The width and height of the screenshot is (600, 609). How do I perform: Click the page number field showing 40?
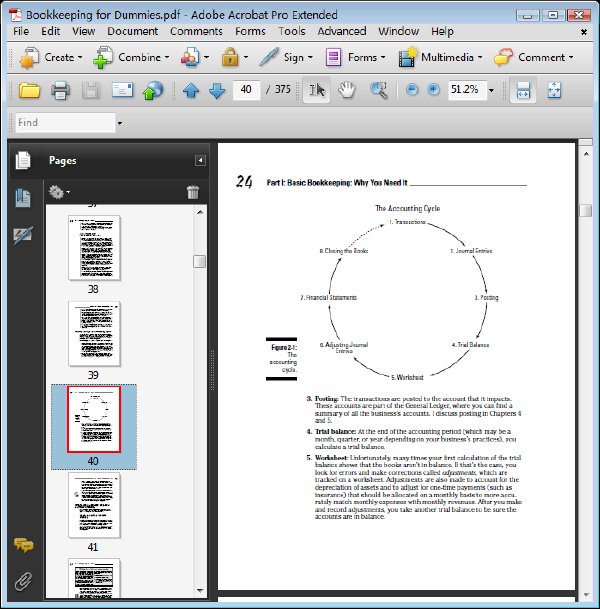[x=246, y=90]
